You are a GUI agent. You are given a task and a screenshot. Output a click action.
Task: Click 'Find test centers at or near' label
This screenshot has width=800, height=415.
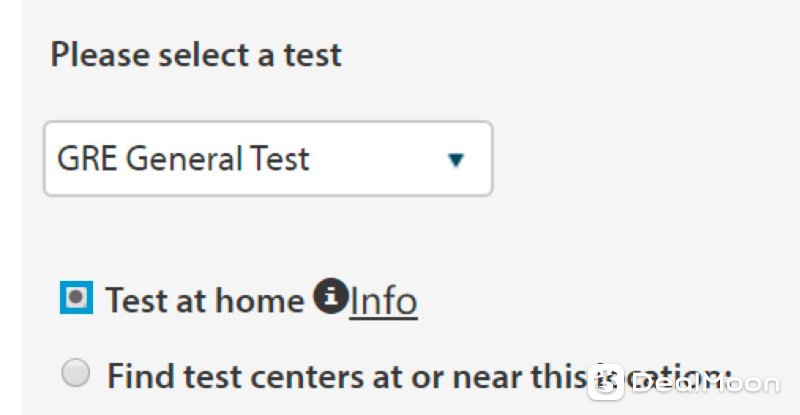coord(317,377)
